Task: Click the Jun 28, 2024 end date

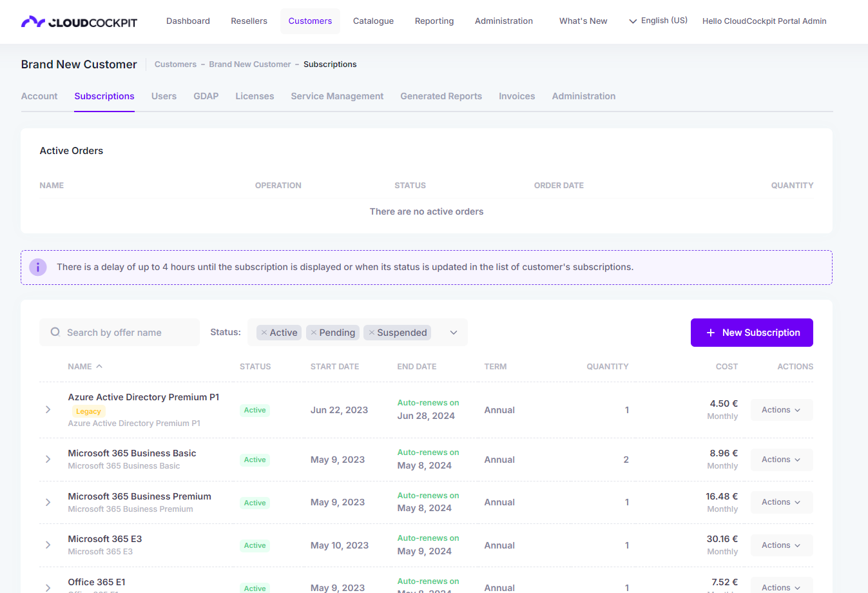Action: (426, 416)
